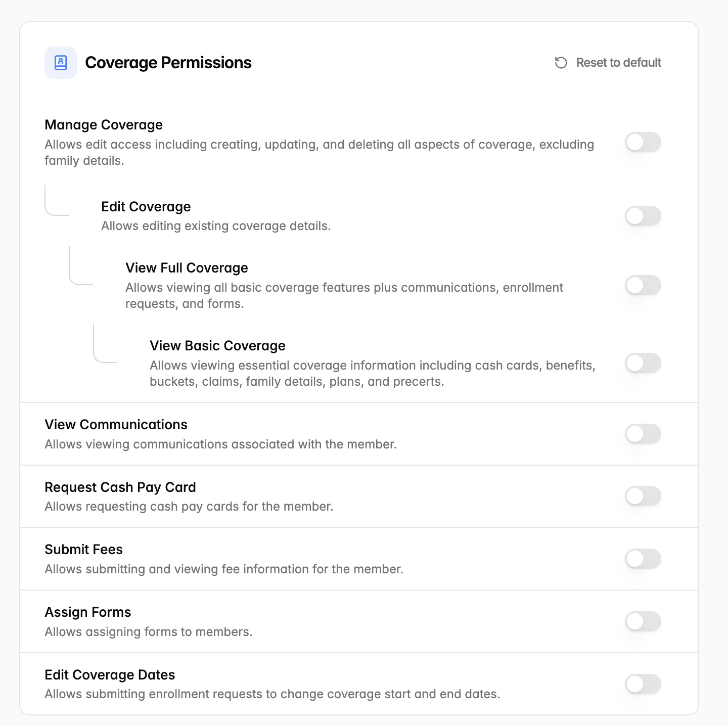Click the circular reset arrow icon

[561, 63]
